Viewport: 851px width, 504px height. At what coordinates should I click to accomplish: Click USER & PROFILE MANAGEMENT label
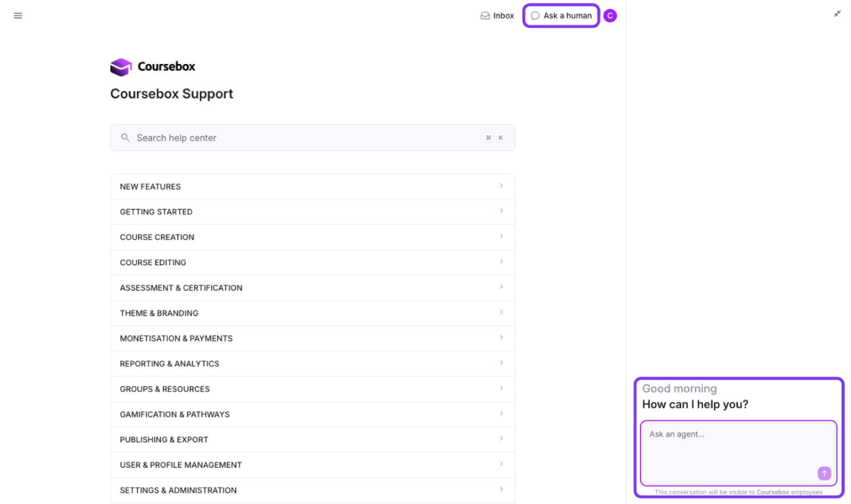click(x=181, y=465)
